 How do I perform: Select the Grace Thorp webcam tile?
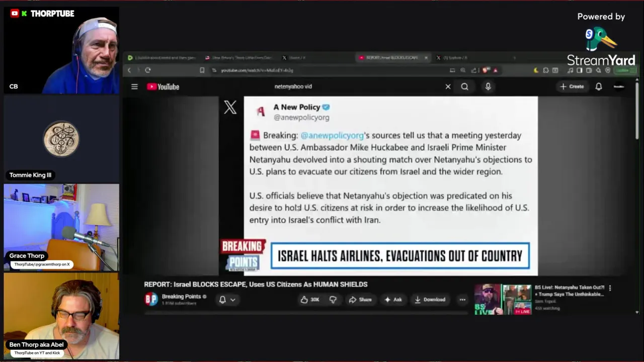pos(61,227)
